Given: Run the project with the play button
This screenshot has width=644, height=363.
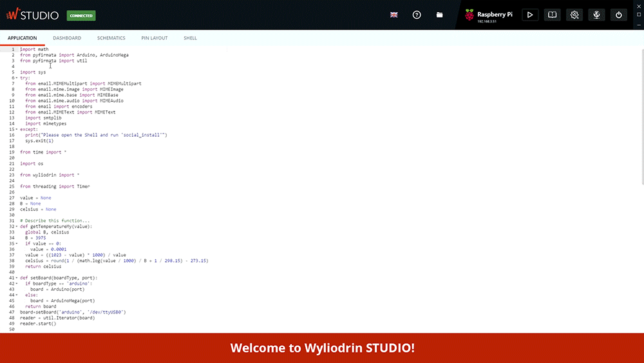Looking at the screenshot, I should pyautogui.click(x=530, y=15).
